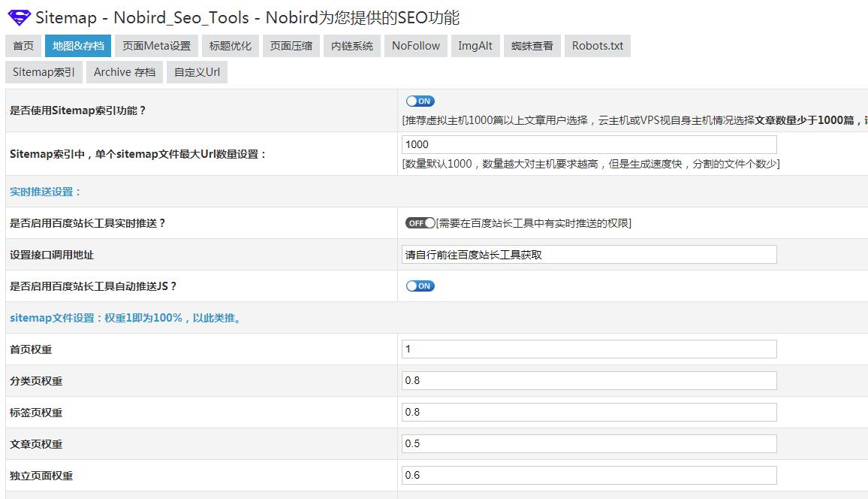Disable the Sitemap索引功能 switch
The width and height of the screenshot is (868, 499).
pyautogui.click(x=420, y=101)
